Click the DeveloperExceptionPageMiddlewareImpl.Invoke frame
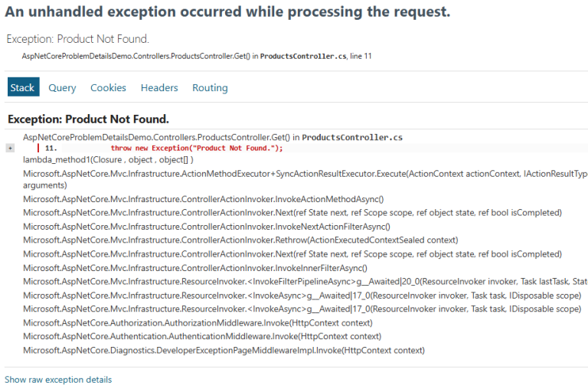588x389 pixels. tap(224, 351)
